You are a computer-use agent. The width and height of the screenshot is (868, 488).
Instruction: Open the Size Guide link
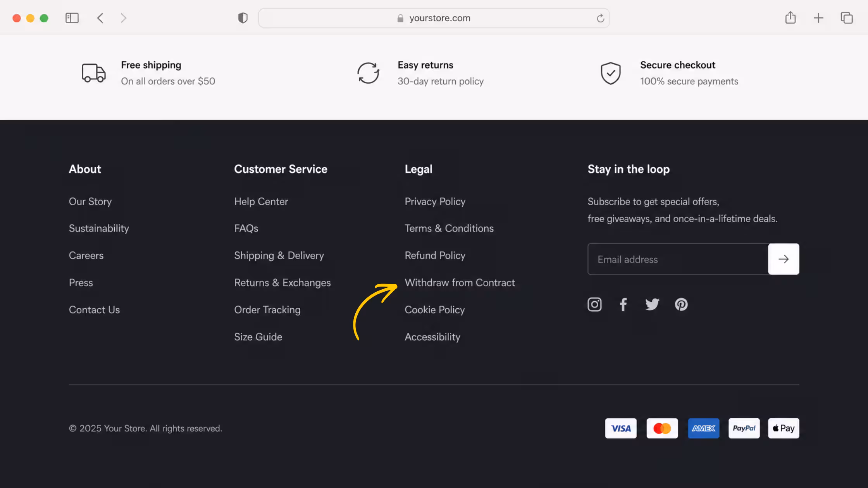258,337
